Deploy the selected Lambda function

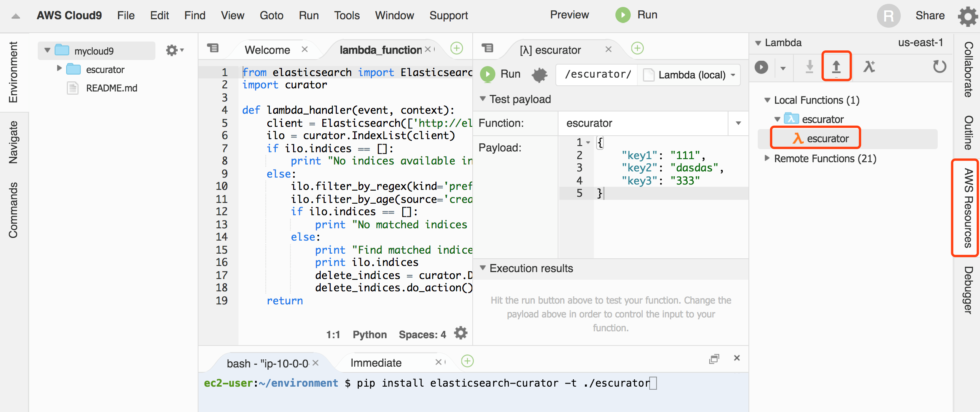836,66
